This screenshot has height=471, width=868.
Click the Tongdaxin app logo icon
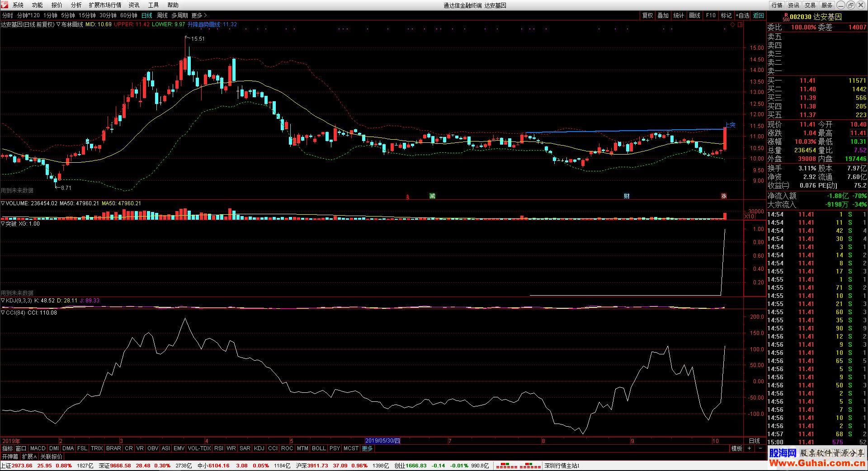tap(5, 5)
